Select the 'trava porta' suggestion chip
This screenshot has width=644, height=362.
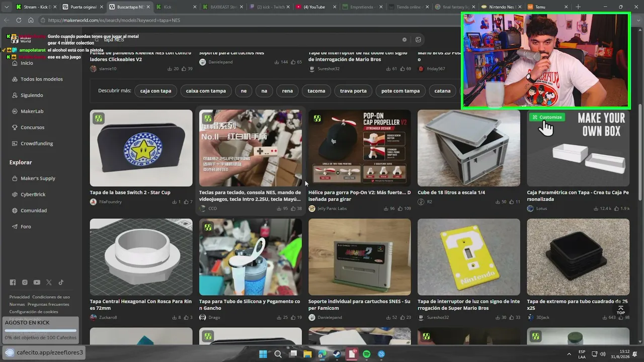click(x=353, y=91)
